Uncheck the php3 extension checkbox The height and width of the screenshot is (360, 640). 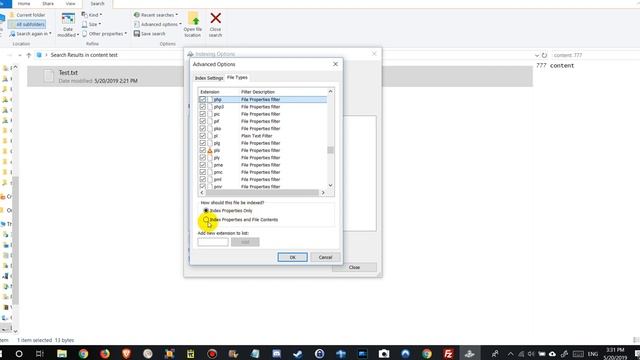pyautogui.click(x=202, y=107)
